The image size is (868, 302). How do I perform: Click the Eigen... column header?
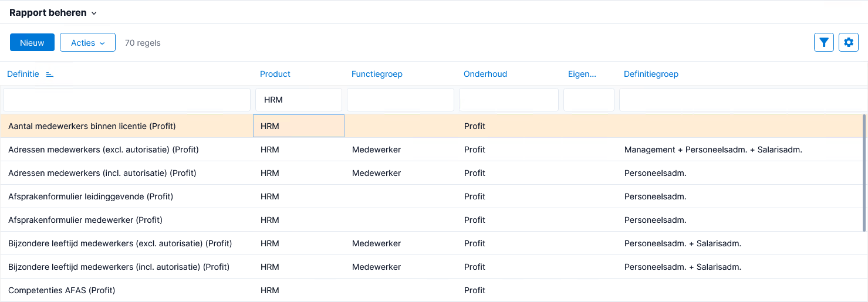(x=582, y=74)
